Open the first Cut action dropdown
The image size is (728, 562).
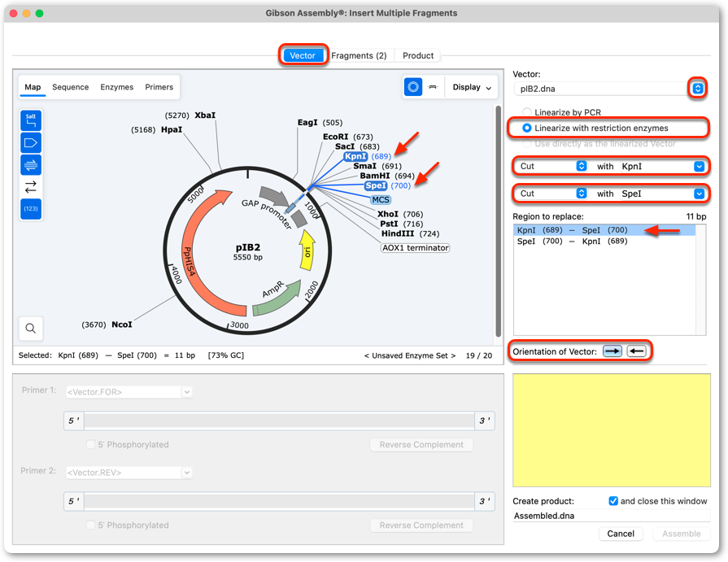click(552, 166)
